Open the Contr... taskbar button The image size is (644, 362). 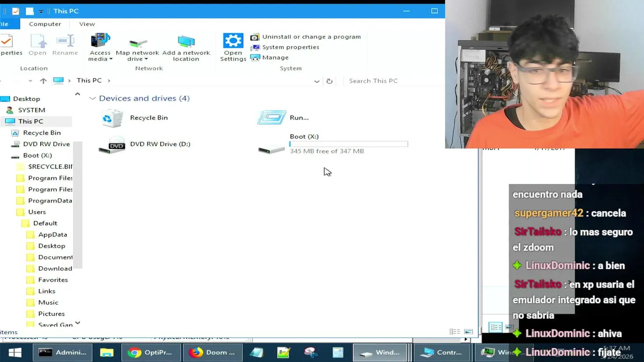442,352
